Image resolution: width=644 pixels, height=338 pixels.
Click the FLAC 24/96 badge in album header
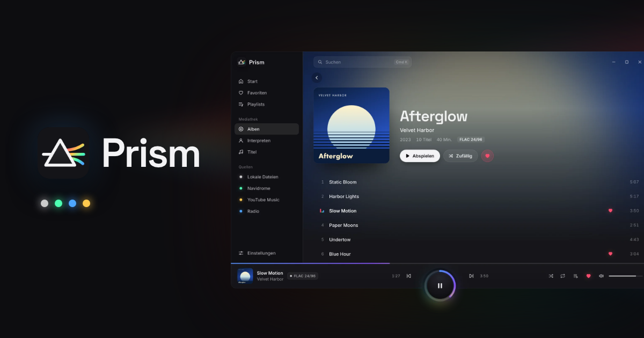point(471,139)
